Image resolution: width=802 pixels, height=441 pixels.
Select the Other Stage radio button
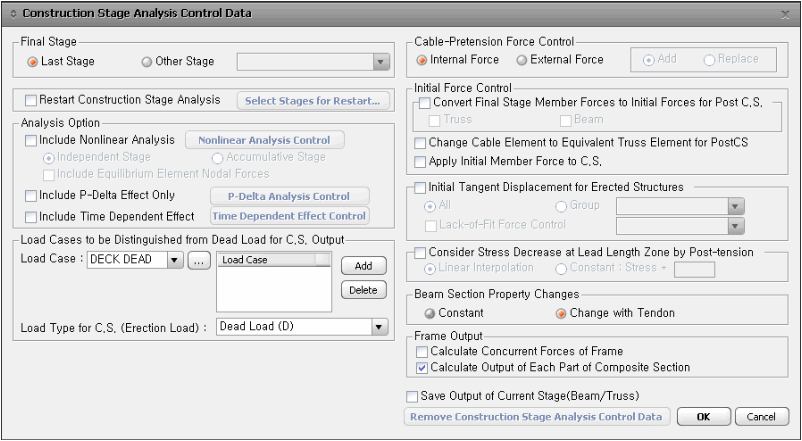click(147, 62)
